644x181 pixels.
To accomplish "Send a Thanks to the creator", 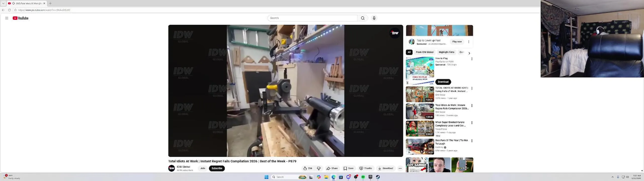I will (x=366, y=168).
